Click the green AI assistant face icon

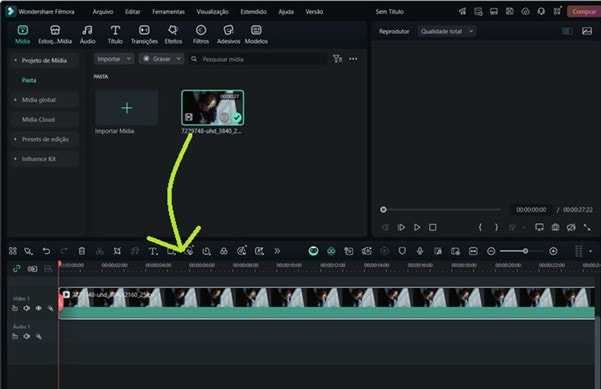click(314, 251)
